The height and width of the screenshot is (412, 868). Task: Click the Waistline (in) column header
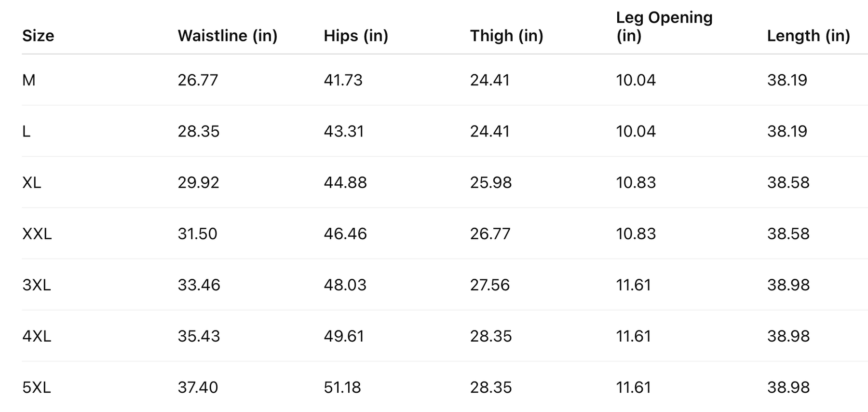pyautogui.click(x=227, y=36)
